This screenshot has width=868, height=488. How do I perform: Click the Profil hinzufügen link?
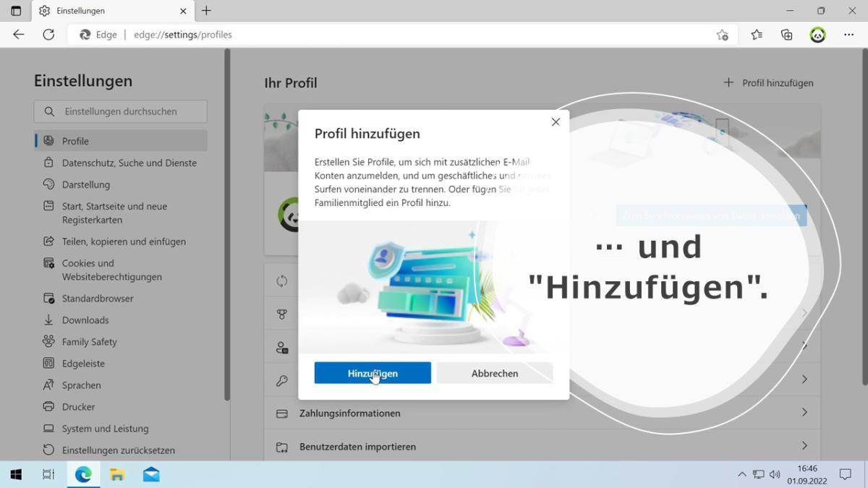click(769, 83)
